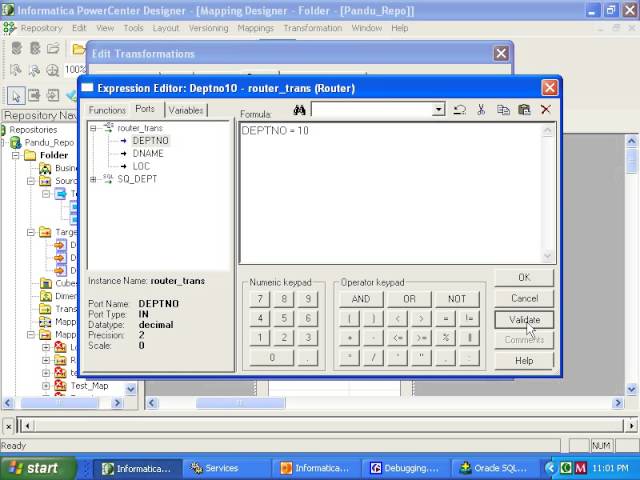640x480 pixels.
Task: Switch to the Ports tab
Action: click(145, 109)
